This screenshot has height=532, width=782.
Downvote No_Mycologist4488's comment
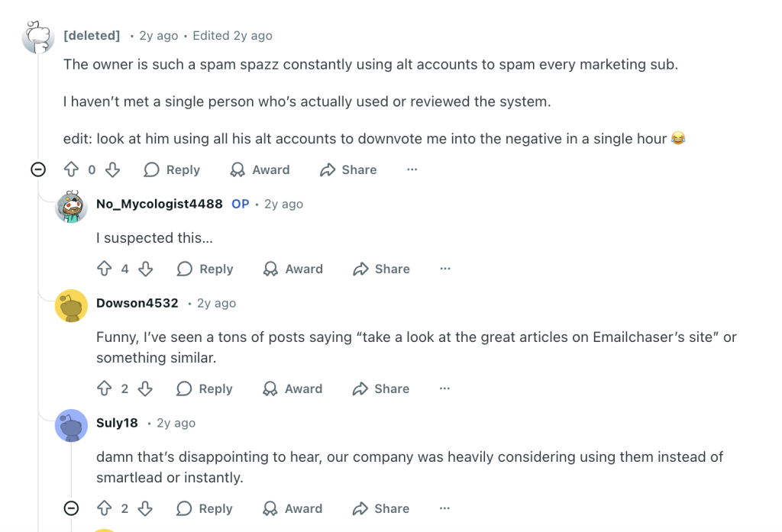[147, 269]
